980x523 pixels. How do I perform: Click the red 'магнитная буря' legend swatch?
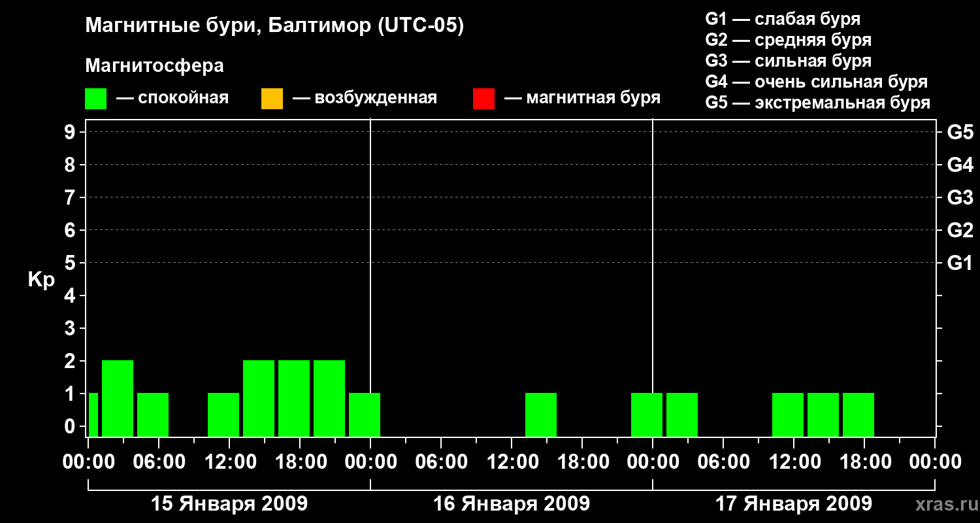[483, 99]
